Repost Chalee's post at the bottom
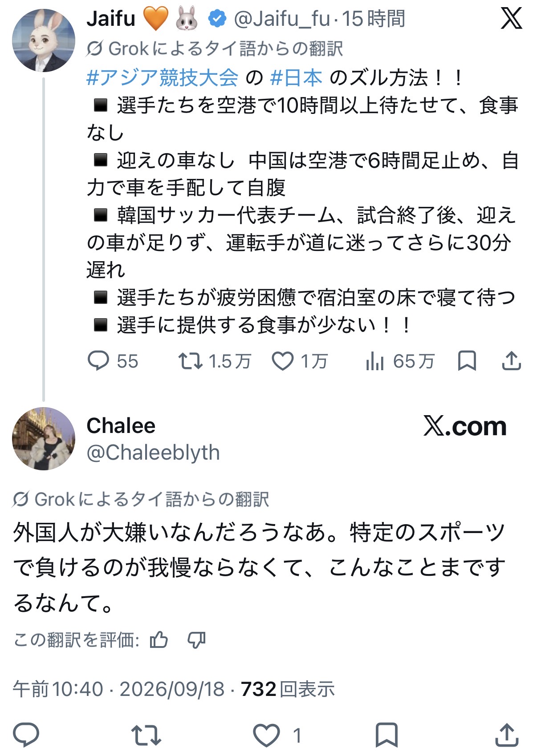Screen dimensions: 537x756 coord(146,735)
